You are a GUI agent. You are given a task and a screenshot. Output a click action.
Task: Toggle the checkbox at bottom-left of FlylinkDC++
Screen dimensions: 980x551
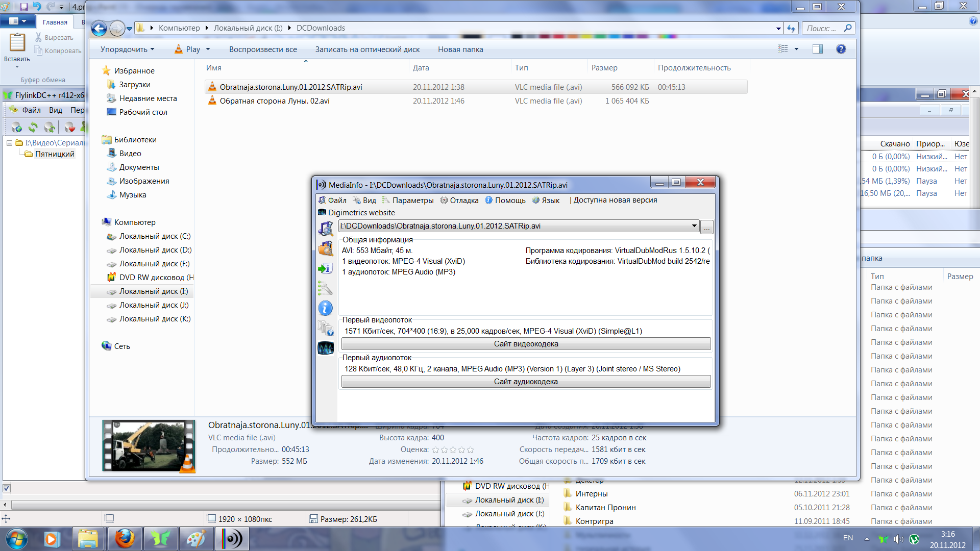click(7, 488)
